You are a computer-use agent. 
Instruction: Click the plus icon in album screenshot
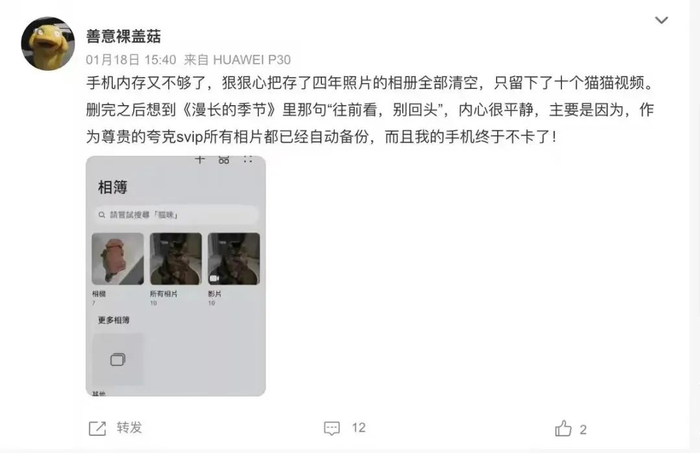[x=200, y=159]
